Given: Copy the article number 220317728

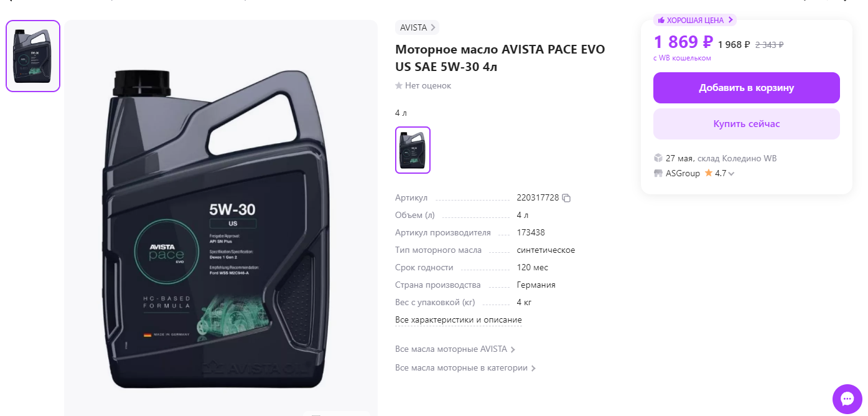Looking at the screenshot, I should tap(566, 198).
